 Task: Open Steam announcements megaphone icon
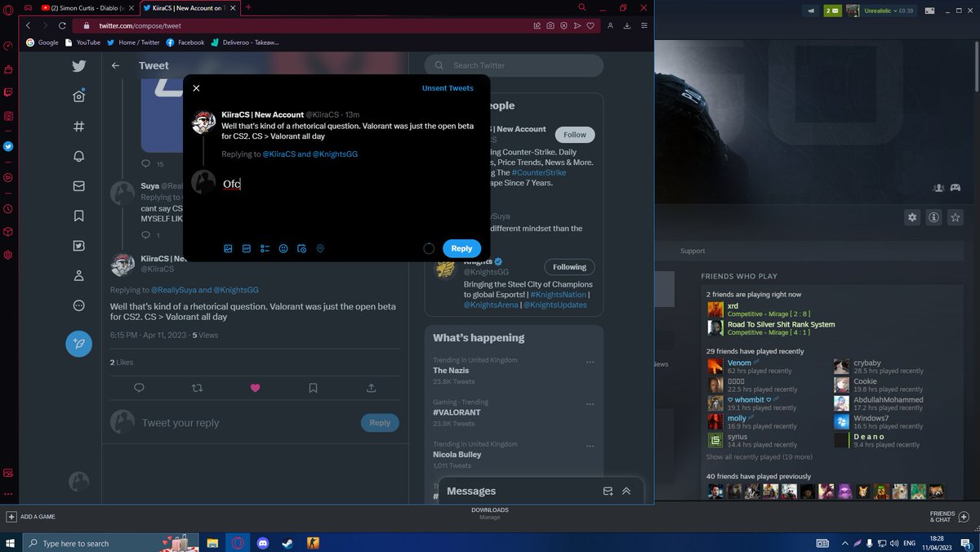coord(810,11)
